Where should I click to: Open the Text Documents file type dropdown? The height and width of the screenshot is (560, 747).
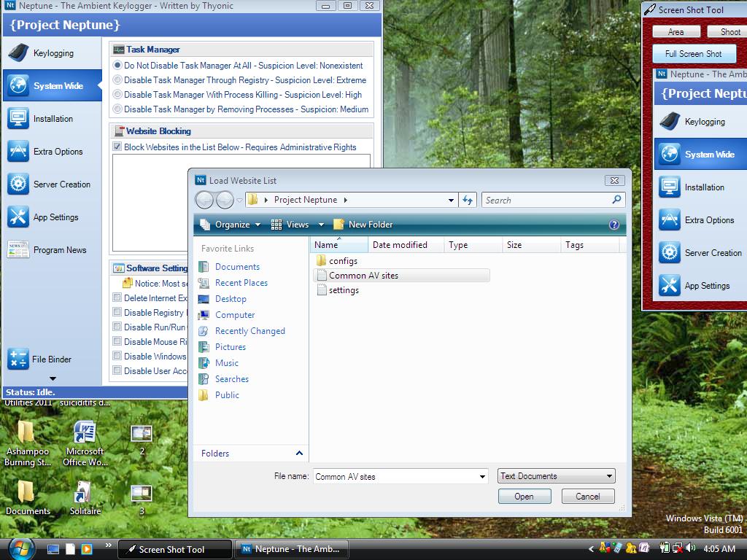pos(557,476)
